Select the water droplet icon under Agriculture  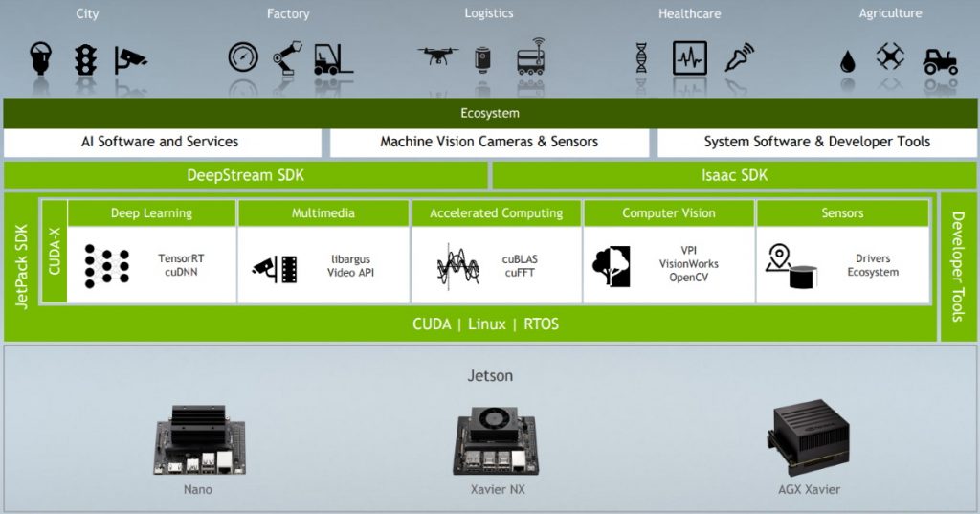[847, 61]
